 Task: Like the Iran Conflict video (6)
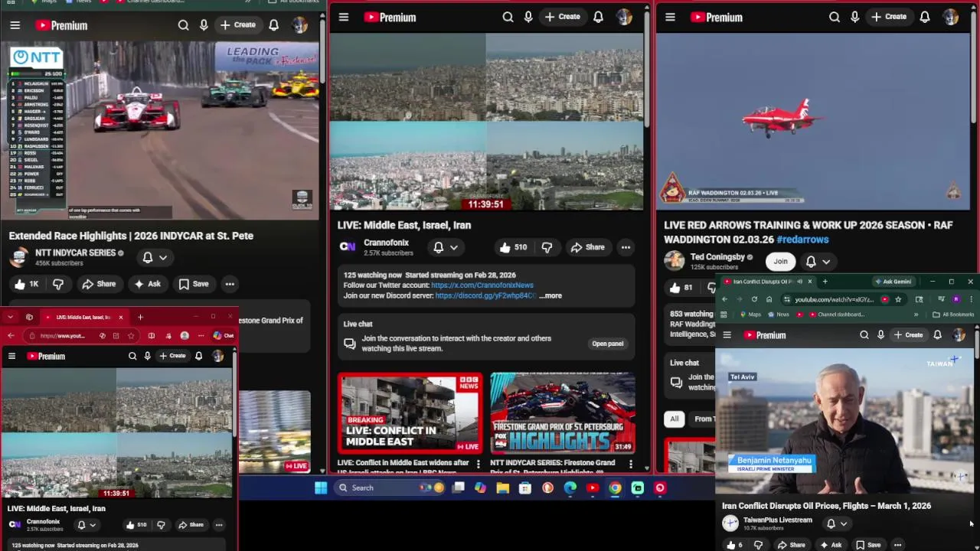coord(735,545)
